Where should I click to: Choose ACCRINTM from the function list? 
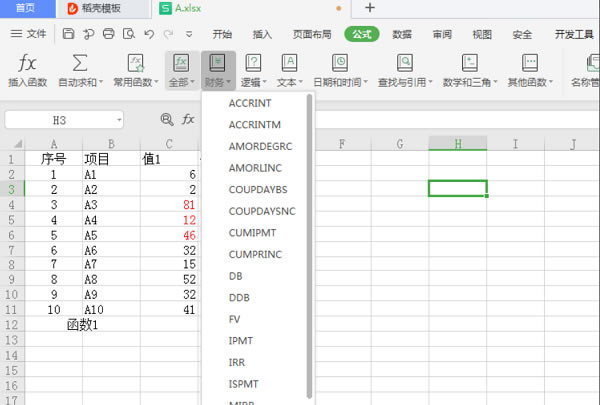254,125
